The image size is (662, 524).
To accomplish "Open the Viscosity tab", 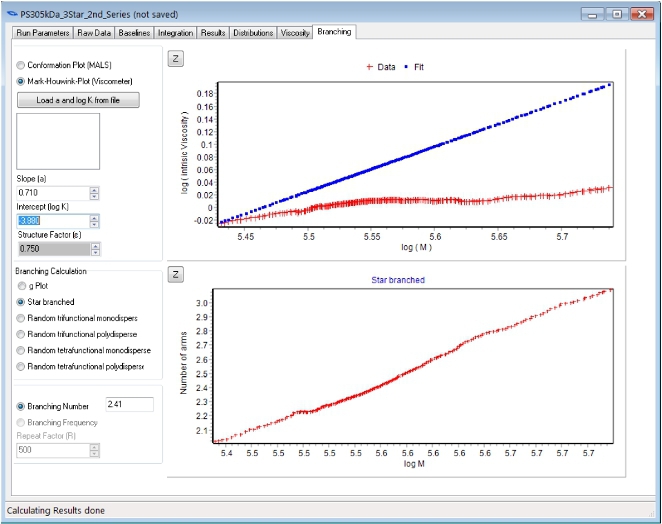I will coord(295,33).
